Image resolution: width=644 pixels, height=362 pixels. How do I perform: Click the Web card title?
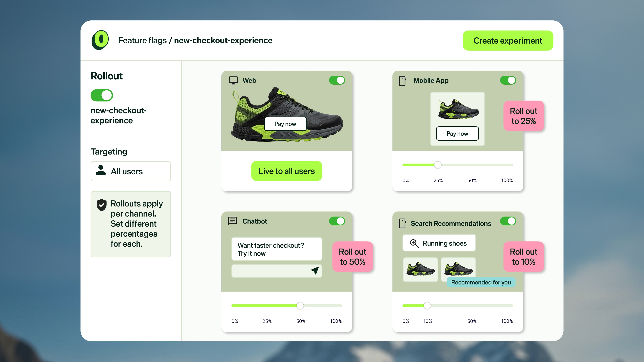249,80
